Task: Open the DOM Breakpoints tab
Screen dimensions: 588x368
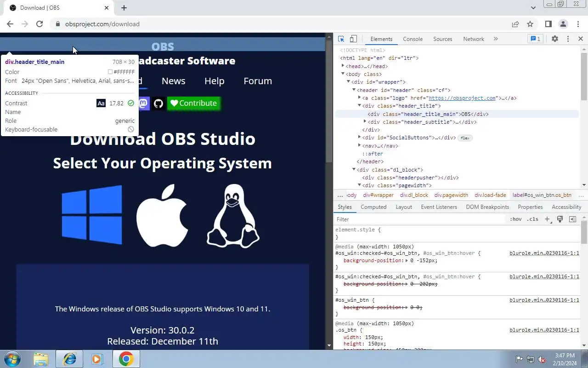Action: (x=487, y=207)
